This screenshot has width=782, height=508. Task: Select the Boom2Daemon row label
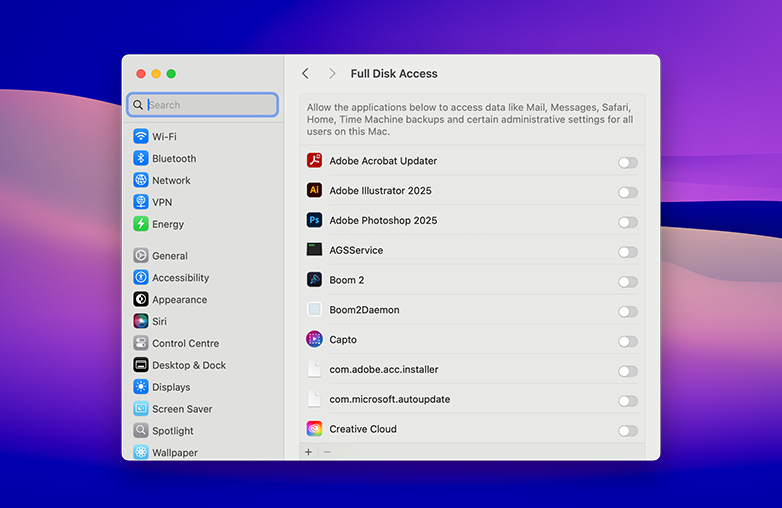click(364, 310)
